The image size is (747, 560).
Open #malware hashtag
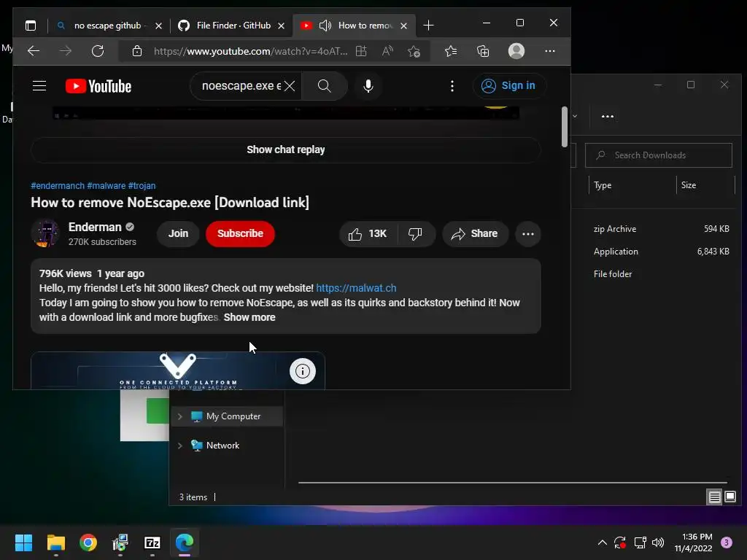tap(107, 186)
